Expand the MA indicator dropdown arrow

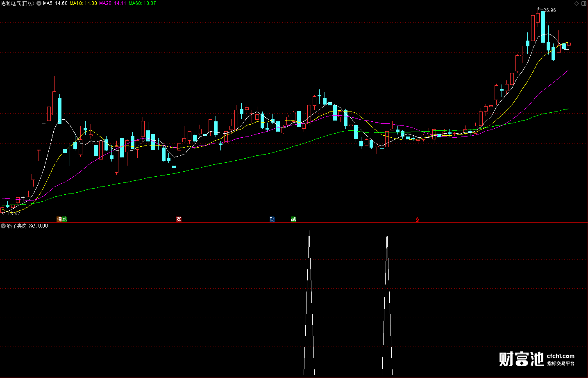tap(39, 3)
